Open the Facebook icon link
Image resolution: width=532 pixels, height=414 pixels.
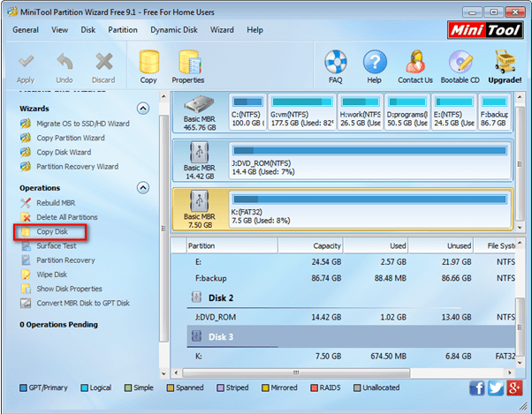477,388
